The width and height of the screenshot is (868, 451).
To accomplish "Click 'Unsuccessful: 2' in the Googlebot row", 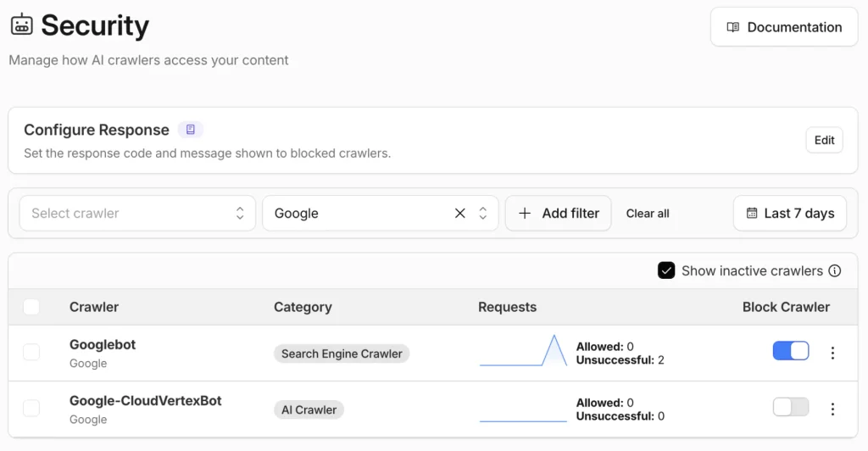I will click(620, 360).
